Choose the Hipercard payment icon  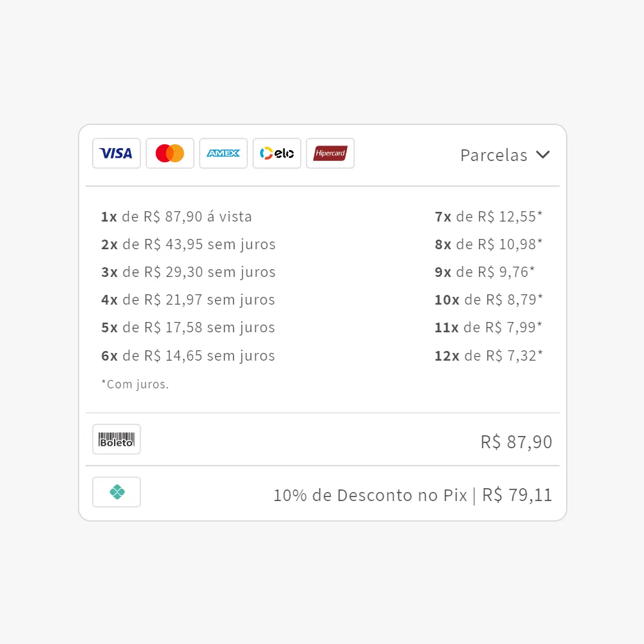[330, 153]
